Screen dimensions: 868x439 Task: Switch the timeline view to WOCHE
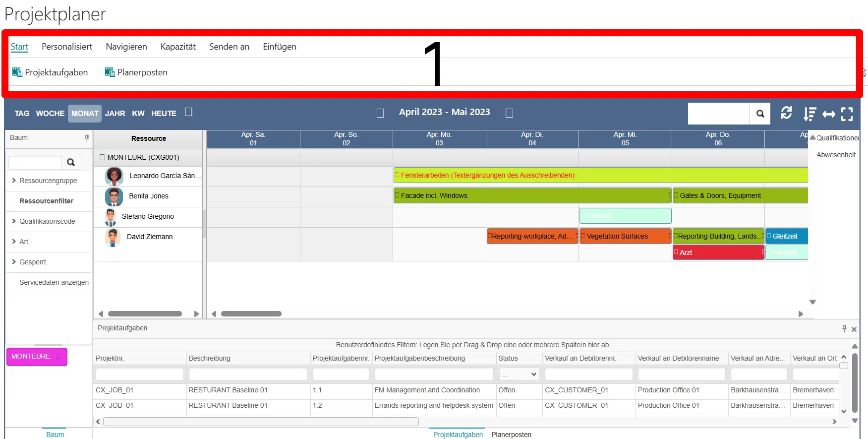50,114
